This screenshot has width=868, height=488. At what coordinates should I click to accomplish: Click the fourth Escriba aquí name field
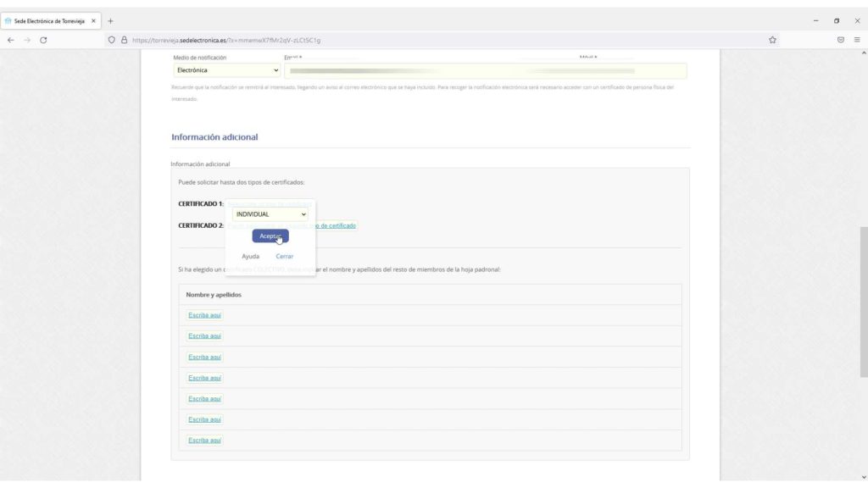205,378
